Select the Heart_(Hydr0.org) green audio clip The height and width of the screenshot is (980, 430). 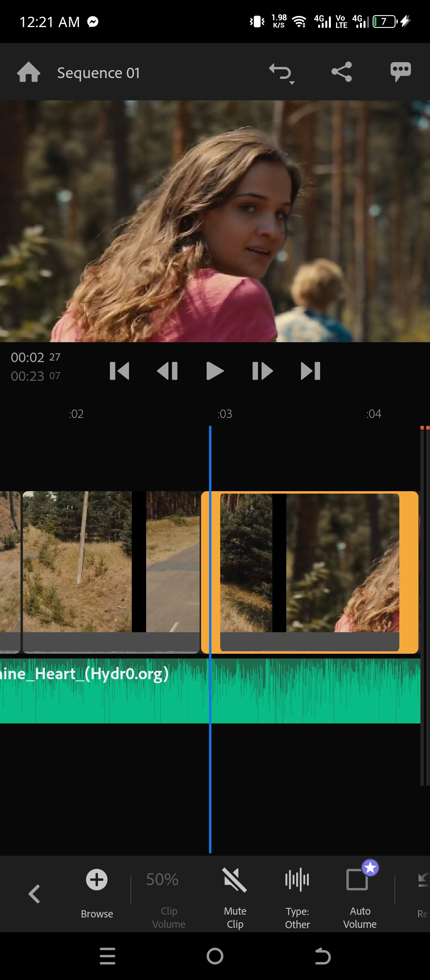coord(210,691)
